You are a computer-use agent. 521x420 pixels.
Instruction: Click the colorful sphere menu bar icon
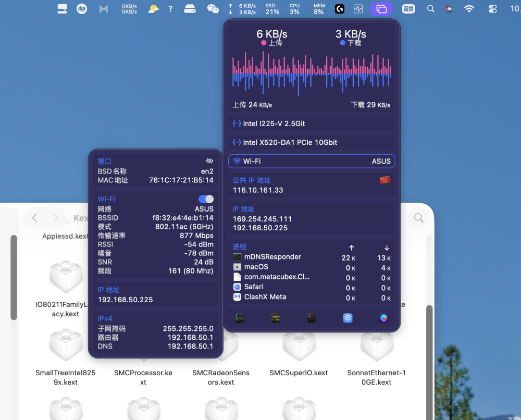(449, 9)
